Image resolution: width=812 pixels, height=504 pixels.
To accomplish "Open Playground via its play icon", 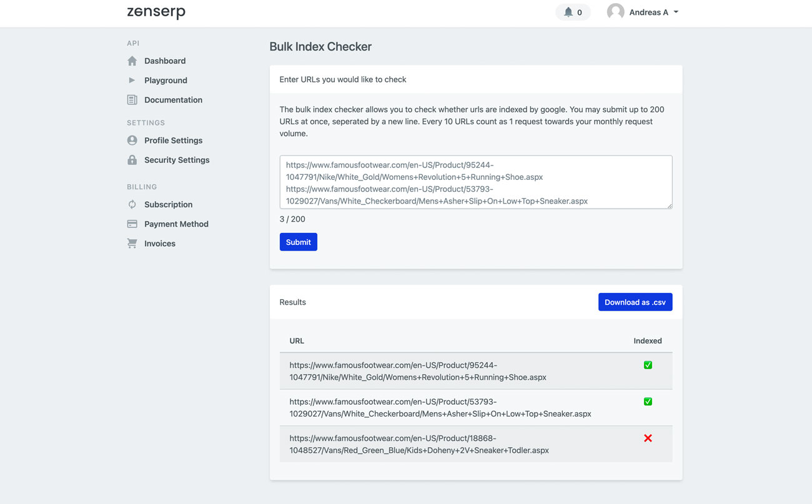I will (132, 80).
